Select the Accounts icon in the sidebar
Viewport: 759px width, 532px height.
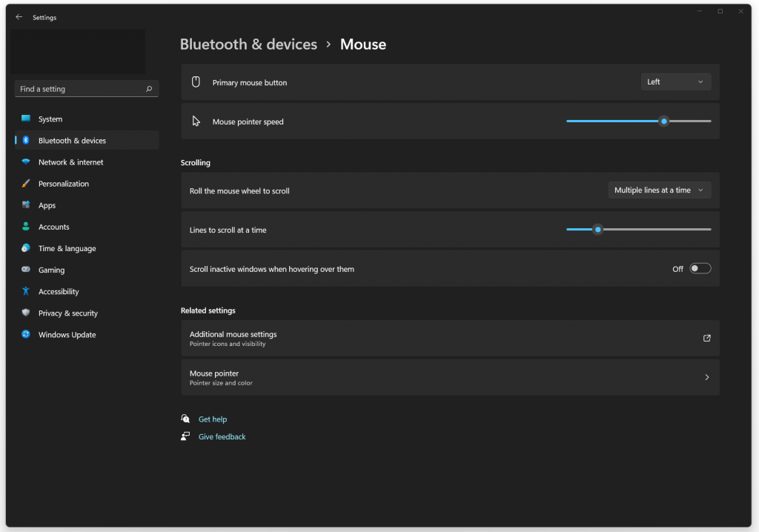26,227
